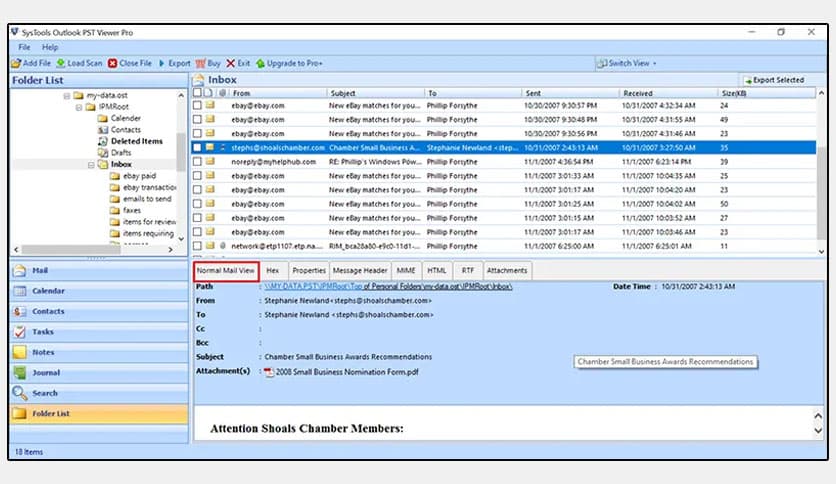Open the Contacts pane icon
The width and height of the screenshot is (836, 484).
20,311
